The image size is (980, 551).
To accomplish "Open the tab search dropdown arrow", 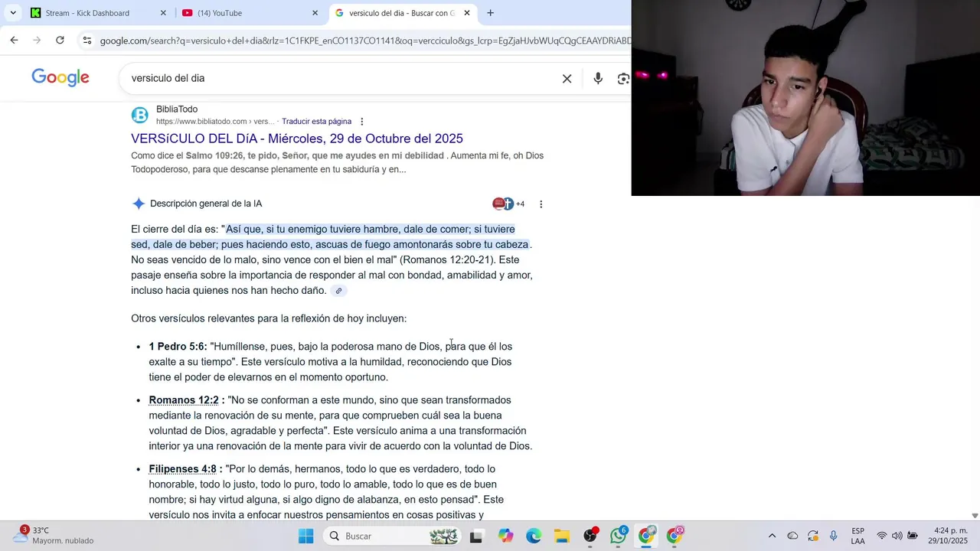I will pos(13,13).
